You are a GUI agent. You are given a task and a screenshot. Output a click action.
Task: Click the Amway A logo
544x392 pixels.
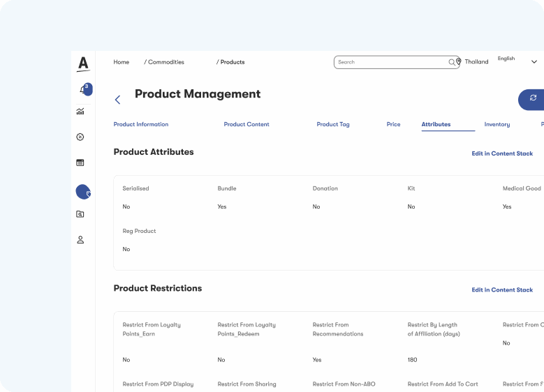pos(83,64)
